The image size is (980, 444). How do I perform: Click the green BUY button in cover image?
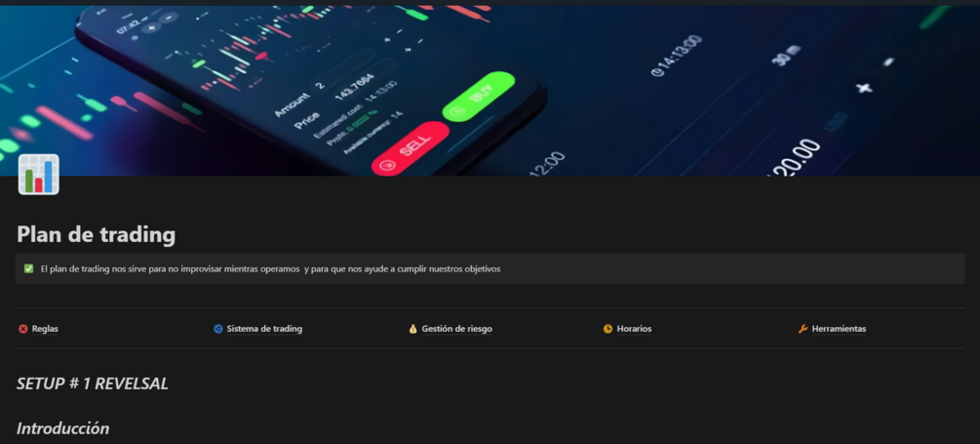(479, 97)
